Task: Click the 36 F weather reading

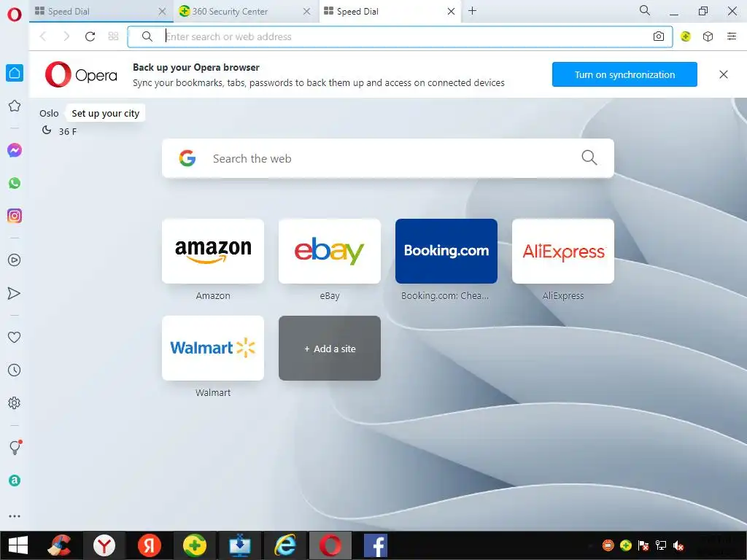Action: click(x=68, y=131)
